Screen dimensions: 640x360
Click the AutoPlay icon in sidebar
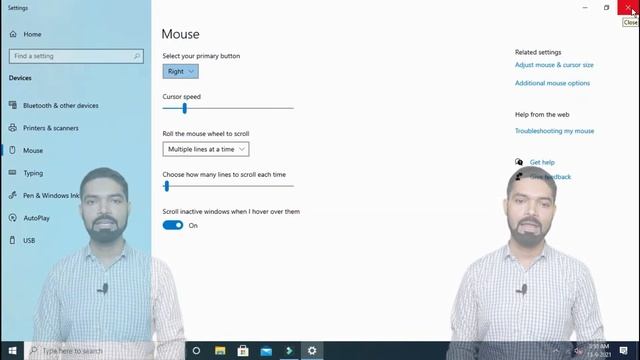(x=13, y=218)
